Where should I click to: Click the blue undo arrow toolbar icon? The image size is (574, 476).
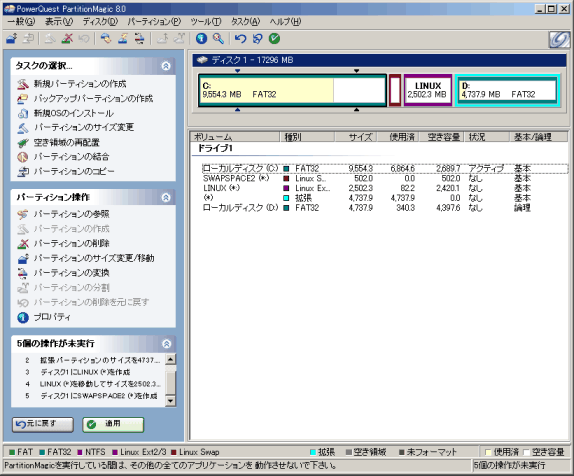(241, 38)
